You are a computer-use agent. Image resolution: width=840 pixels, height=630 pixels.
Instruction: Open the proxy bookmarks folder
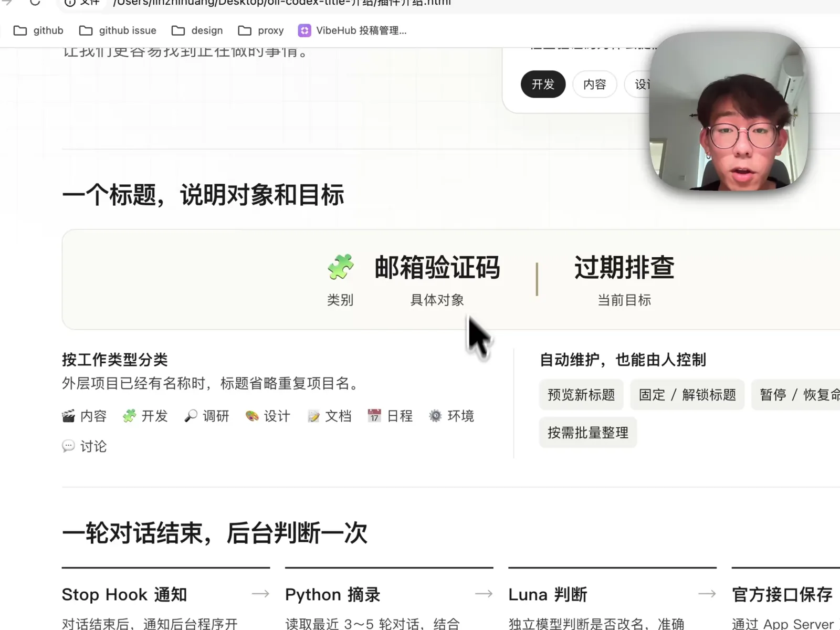coord(261,30)
